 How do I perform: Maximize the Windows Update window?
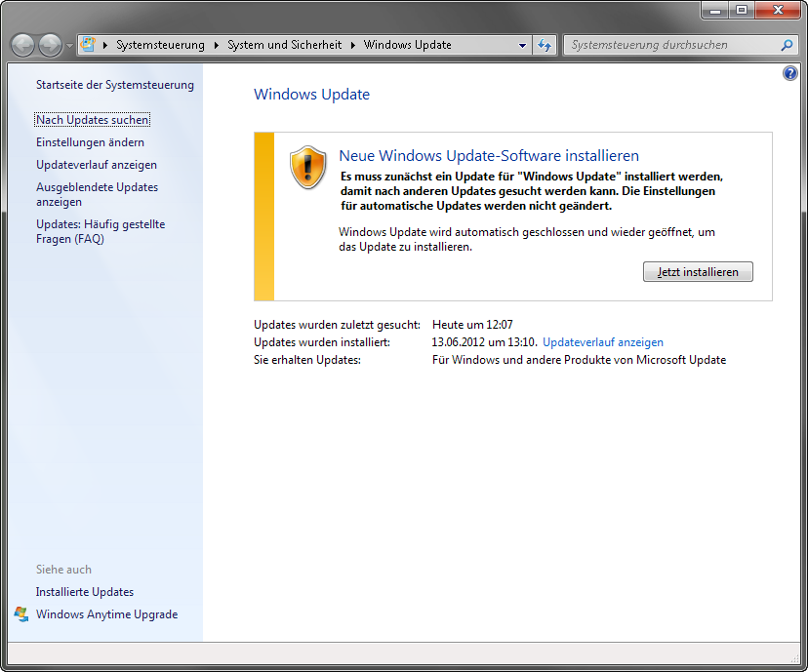[x=742, y=10]
